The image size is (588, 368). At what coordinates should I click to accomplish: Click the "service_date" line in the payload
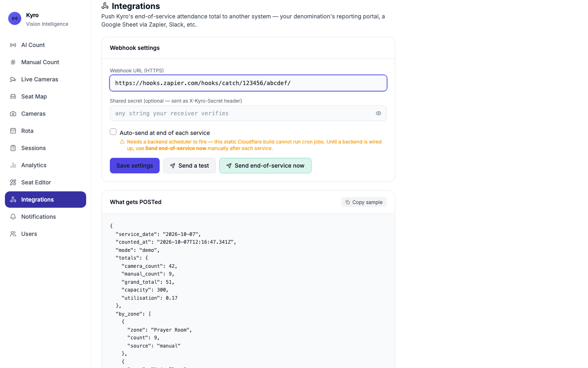158,234
